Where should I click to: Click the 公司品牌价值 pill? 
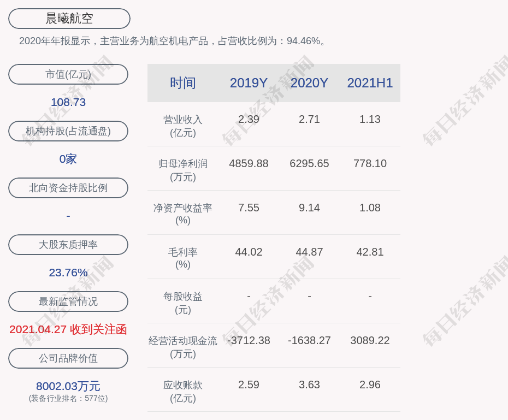pyautogui.click(x=68, y=358)
